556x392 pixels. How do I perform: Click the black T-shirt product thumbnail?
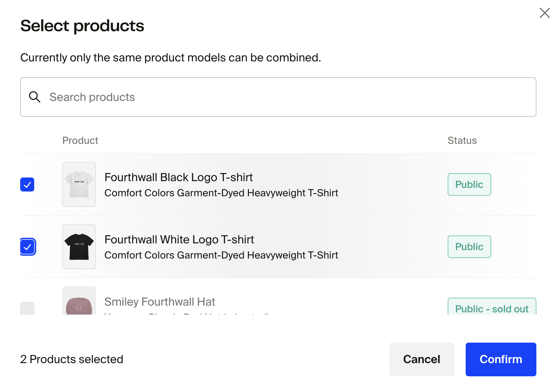pos(79,247)
